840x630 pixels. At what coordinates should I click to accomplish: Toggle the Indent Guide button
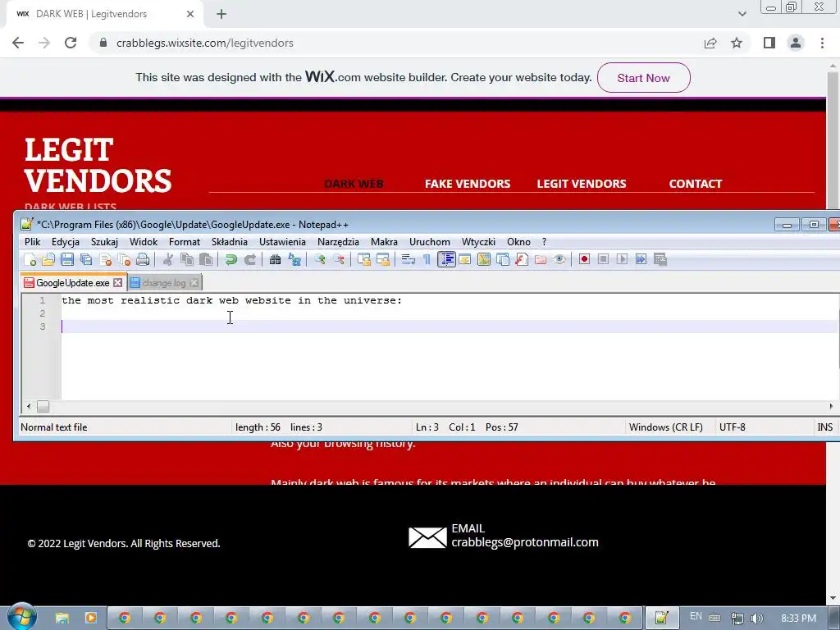pos(446,260)
